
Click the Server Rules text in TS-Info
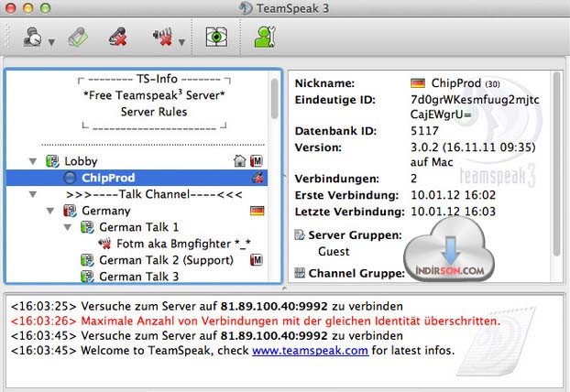coord(154,112)
